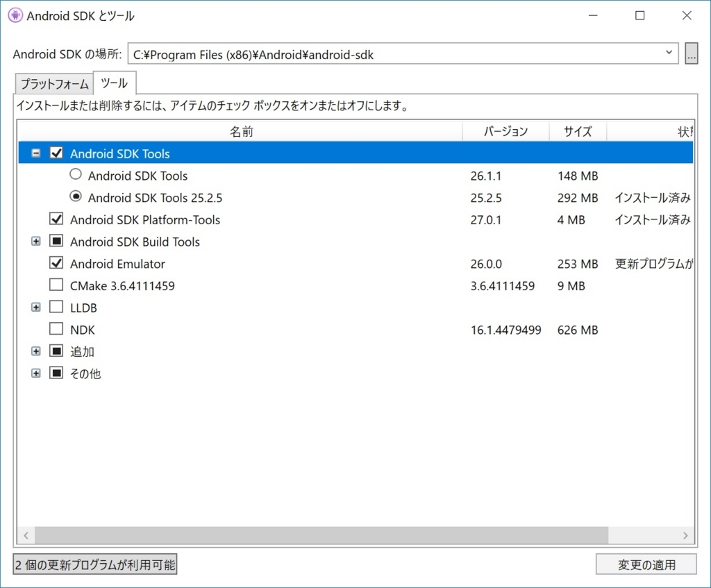The height and width of the screenshot is (588, 711).
Task: Collapse the Android SDK Tools tree node
Action: point(36,153)
